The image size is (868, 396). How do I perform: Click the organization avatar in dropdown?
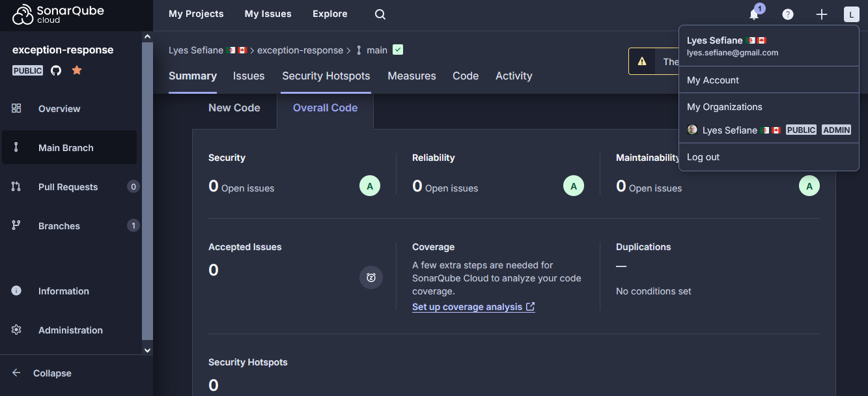(x=692, y=130)
